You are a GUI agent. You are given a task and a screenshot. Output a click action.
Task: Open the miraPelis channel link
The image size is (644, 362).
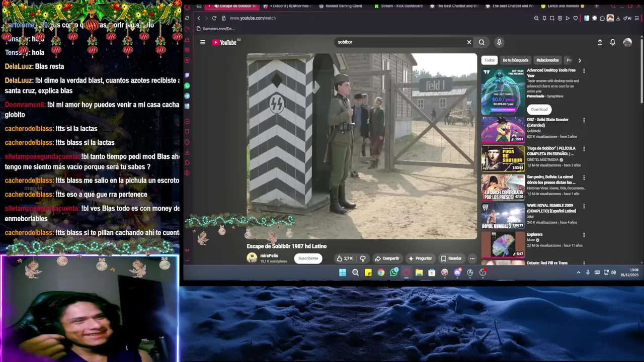point(269,256)
